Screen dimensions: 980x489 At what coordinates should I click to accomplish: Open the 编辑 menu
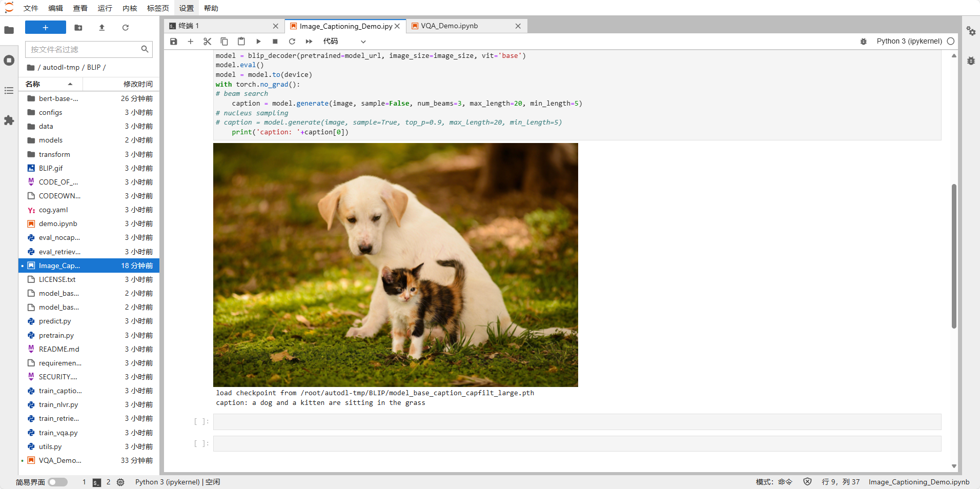pyautogui.click(x=56, y=8)
